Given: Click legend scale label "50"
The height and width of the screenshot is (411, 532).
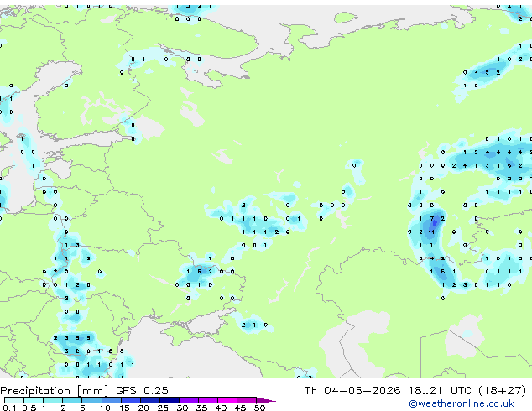Looking at the screenshot, I should tap(259, 408).
